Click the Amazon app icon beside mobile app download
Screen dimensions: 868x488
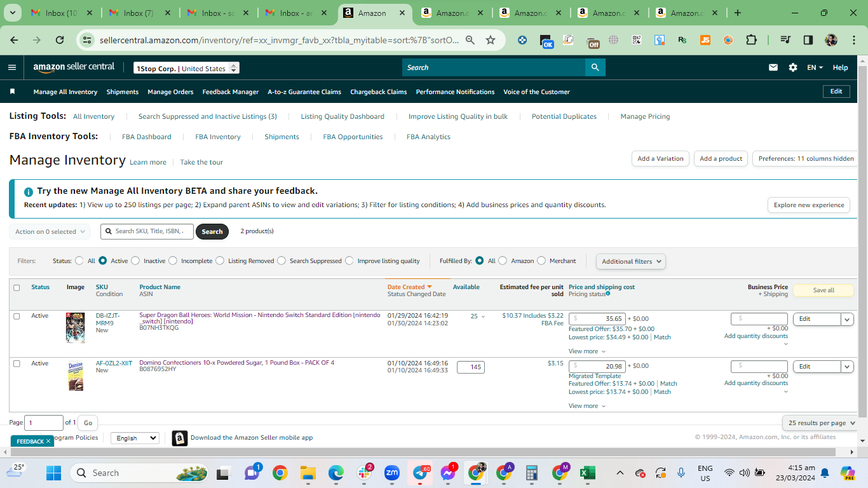pos(180,438)
